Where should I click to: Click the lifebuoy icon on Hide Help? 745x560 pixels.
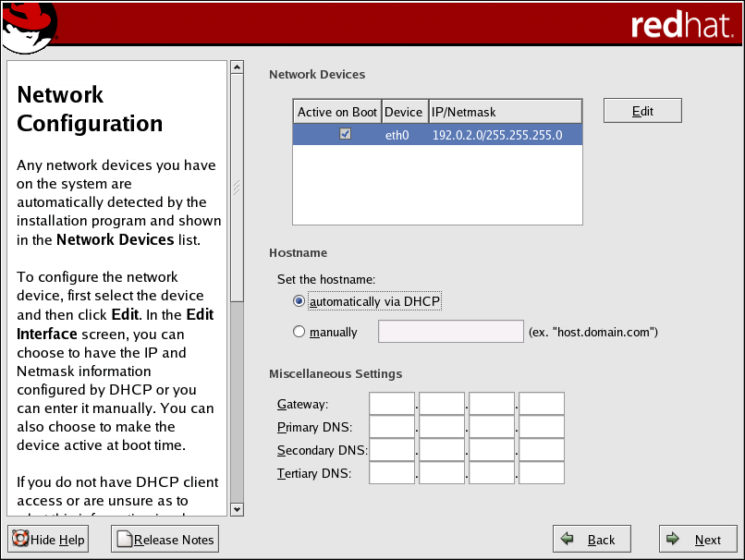[x=20, y=540]
